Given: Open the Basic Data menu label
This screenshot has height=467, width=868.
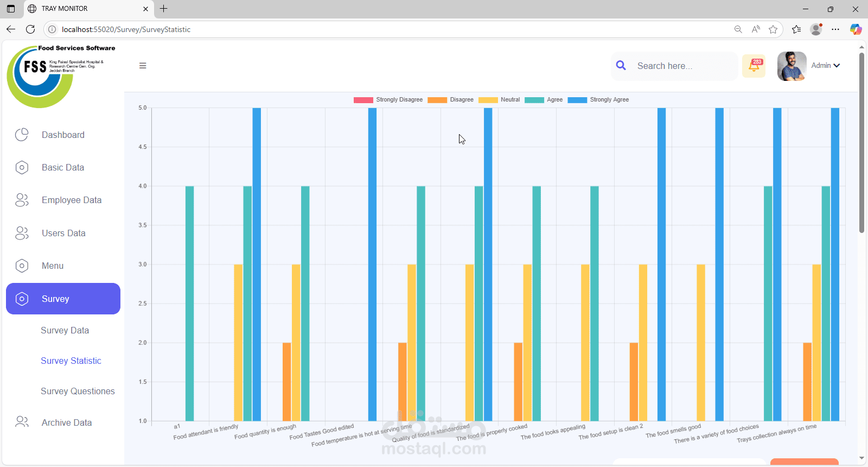Looking at the screenshot, I should pyautogui.click(x=63, y=167).
